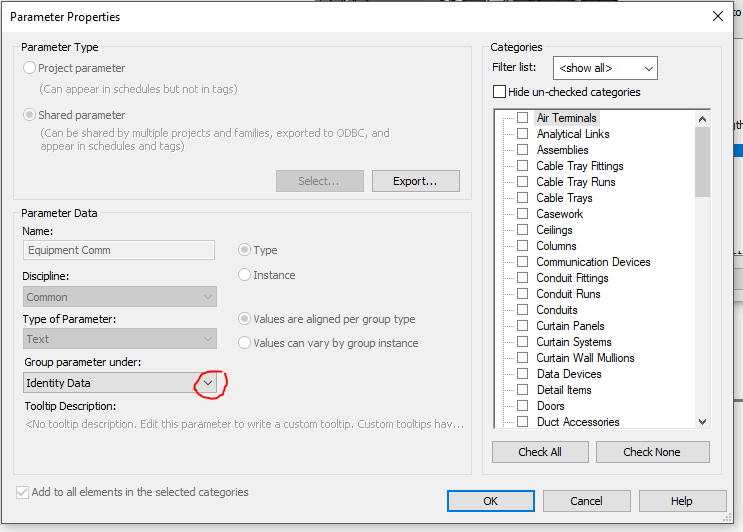Click the categories list scrollbar thumb
The image size is (743, 532).
(x=702, y=162)
